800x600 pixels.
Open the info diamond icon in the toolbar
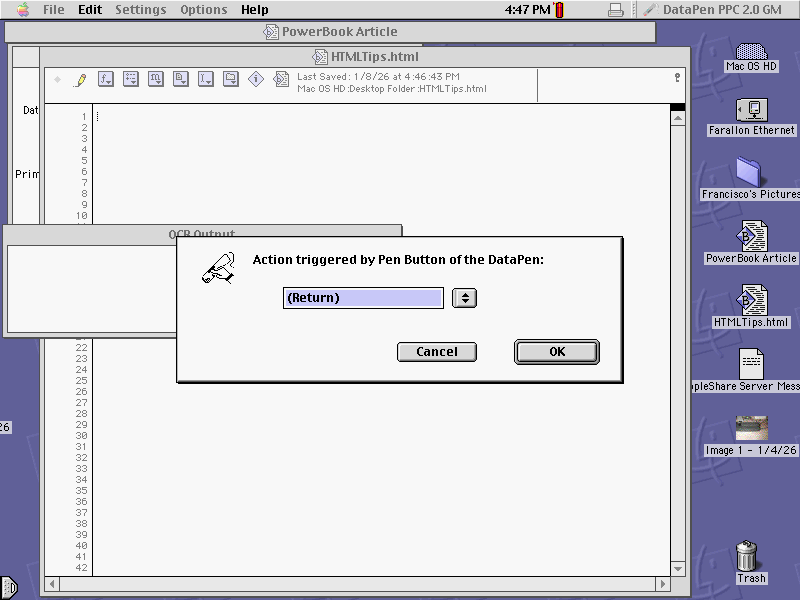pyautogui.click(x=256, y=79)
